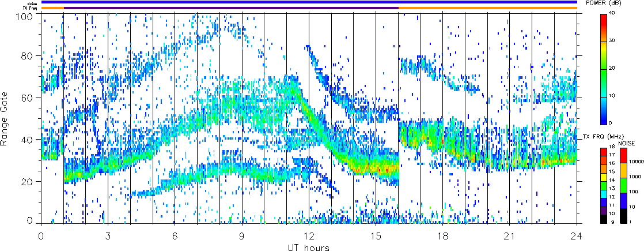The height and width of the screenshot is (251, 644).
Task: Click the "100" label on NOISE colorbar
Action: point(632,192)
